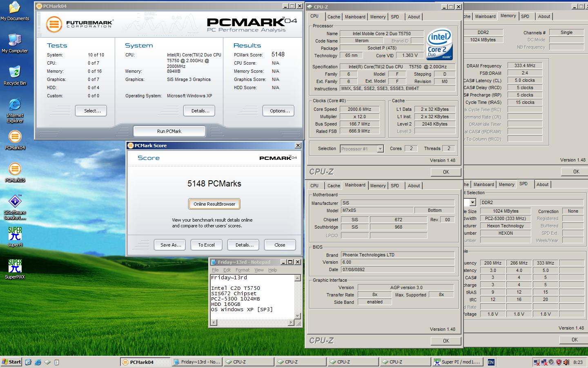Launch PCMark04 desktop shortcut

15,140
